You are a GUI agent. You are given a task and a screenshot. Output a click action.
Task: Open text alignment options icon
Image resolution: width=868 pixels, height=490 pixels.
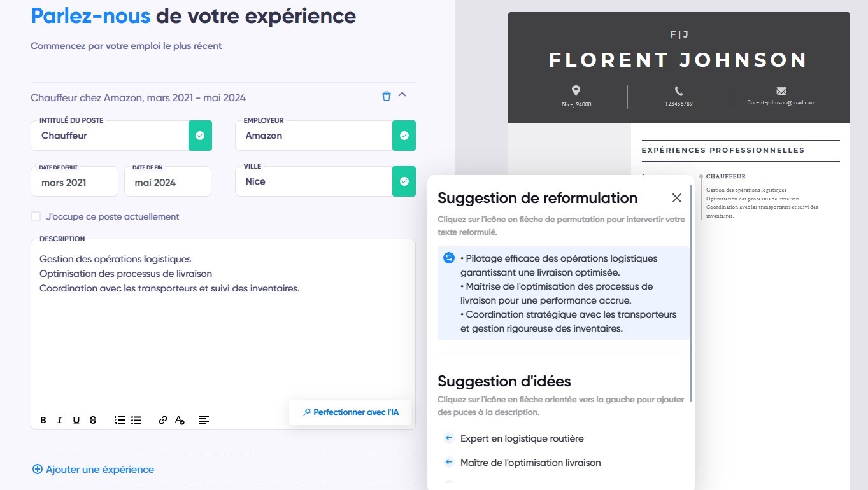click(204, 420)
